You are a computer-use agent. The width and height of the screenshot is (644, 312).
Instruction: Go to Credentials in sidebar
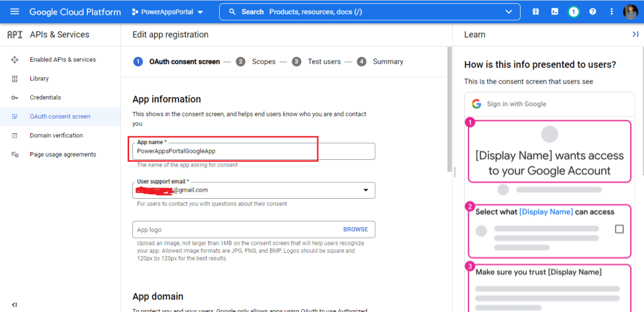pos(45,97)
